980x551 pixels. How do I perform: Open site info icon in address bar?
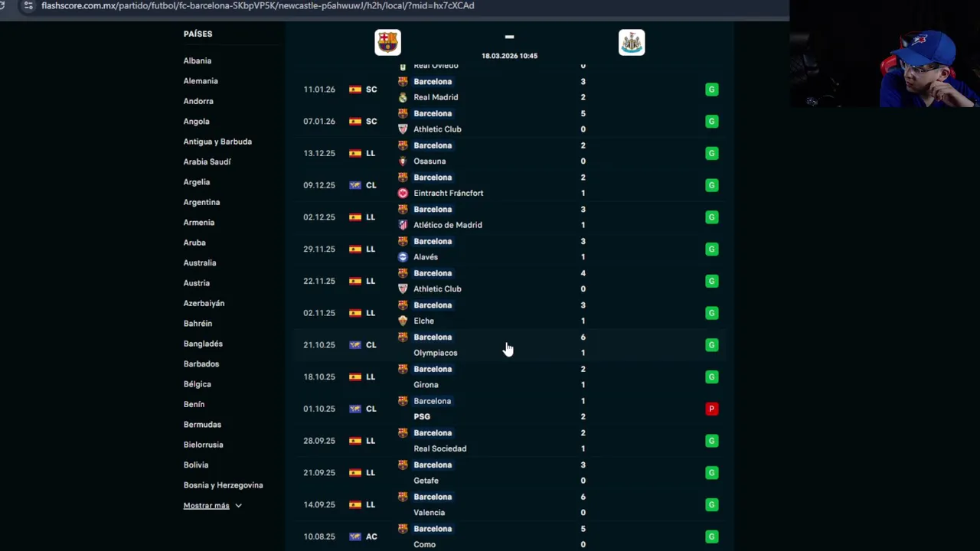click(28, 5)
